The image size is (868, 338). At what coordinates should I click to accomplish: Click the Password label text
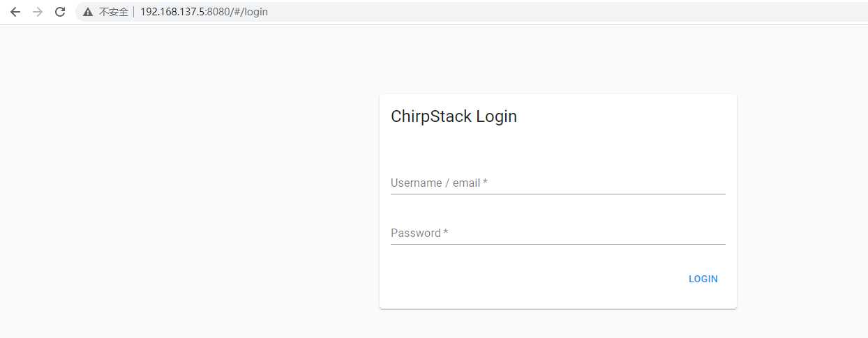[416, 233]
